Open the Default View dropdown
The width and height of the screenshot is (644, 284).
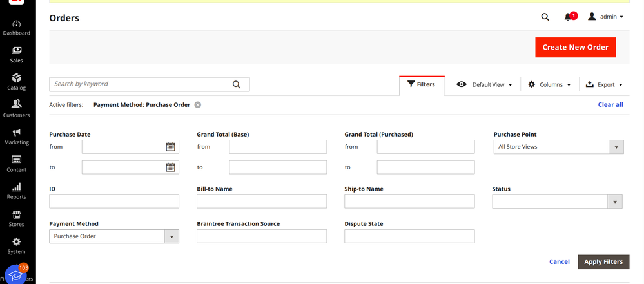click(485, 85)
